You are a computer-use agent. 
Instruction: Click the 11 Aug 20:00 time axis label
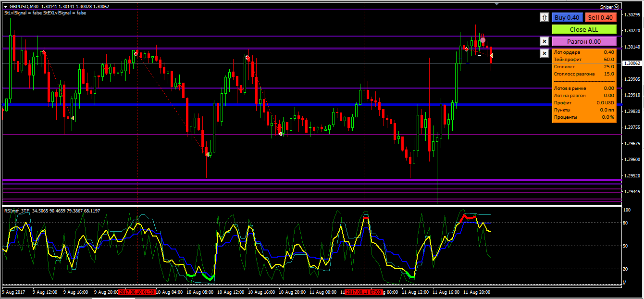(477, 292)
